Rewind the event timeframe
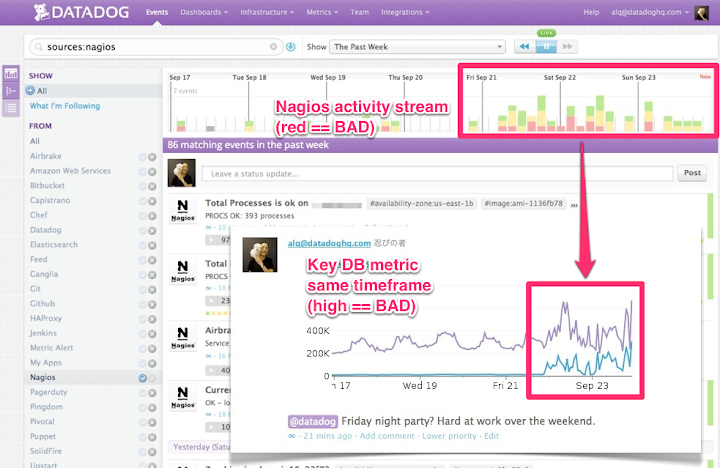 point(524,46)
